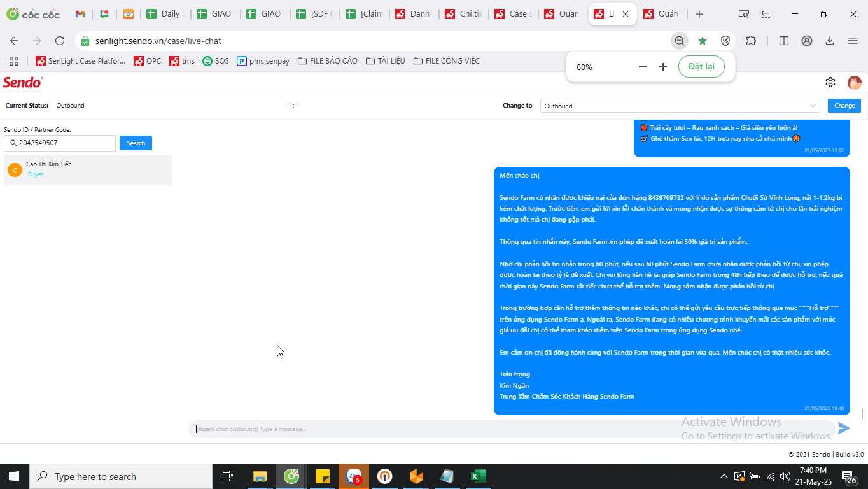
Task: Click the bookmark star icon
Action: click(x=703, y=41)
